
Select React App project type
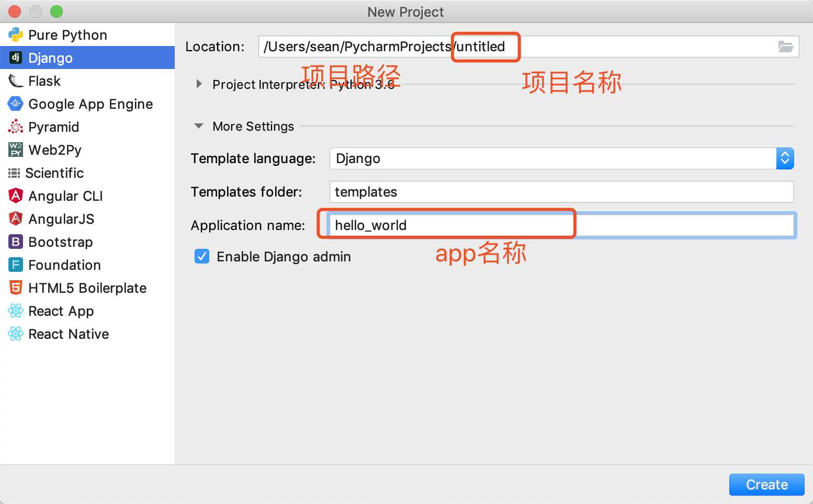click(87, 311)
